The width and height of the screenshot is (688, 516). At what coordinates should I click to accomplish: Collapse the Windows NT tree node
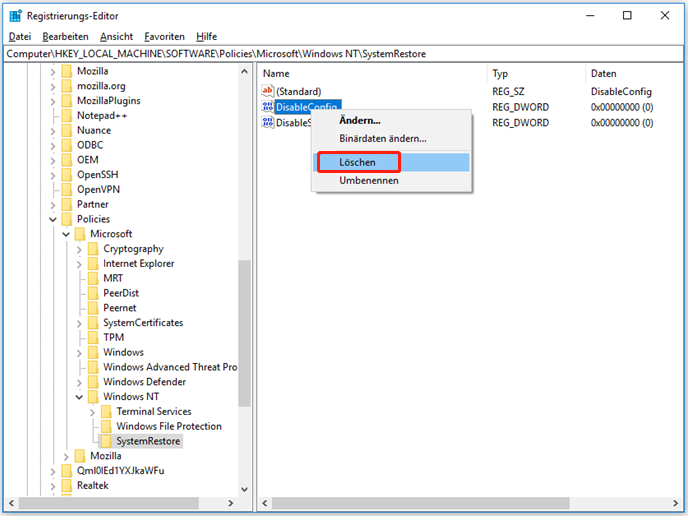point(80,397)
